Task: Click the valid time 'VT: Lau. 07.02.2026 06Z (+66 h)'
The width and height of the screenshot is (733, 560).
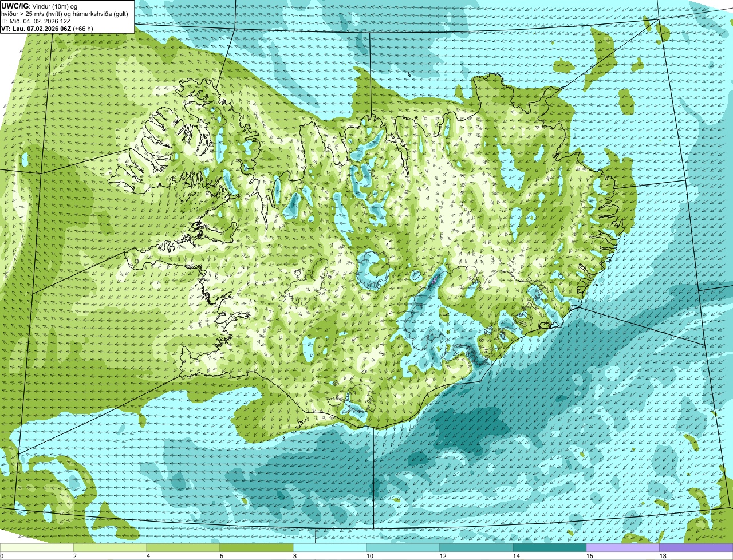Action: 48,28
